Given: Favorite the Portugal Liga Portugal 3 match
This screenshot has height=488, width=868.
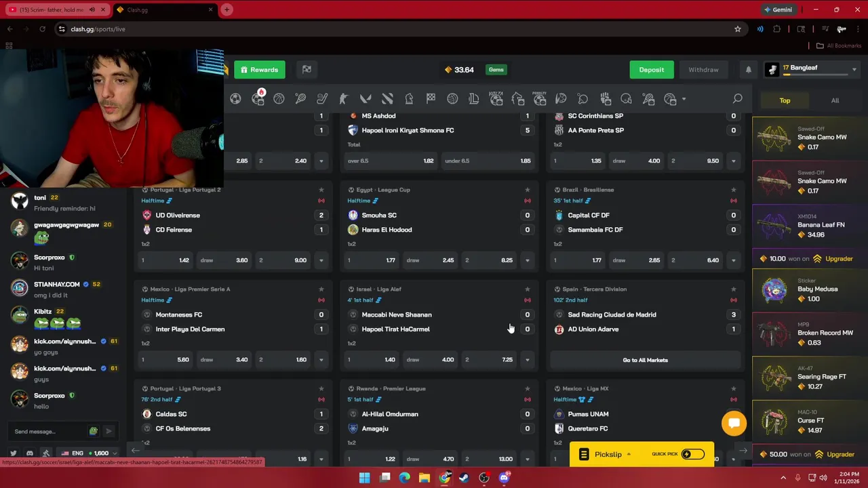Looking at the screenshot, I should click(x=321, y=389).
